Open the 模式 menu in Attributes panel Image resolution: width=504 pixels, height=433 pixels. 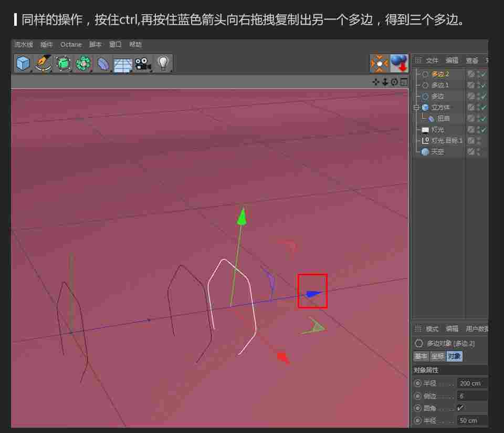[431, 329]
